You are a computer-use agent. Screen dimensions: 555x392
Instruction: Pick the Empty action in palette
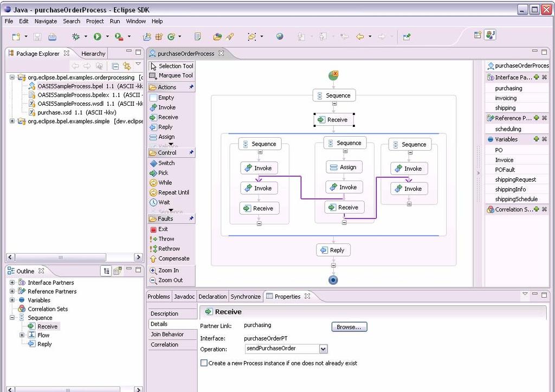[162, 98]
